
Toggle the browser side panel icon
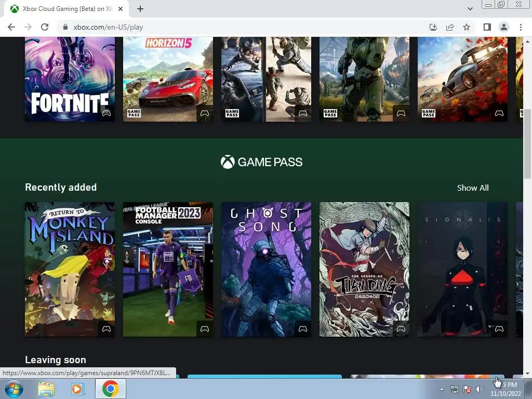coord(487,27)
